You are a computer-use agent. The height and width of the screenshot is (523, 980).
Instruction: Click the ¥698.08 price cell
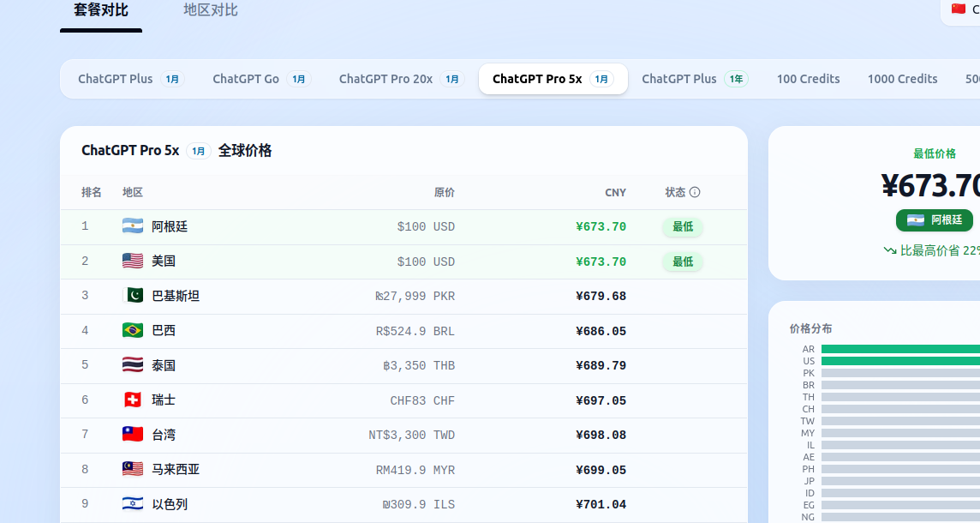[x=601, y=435]
